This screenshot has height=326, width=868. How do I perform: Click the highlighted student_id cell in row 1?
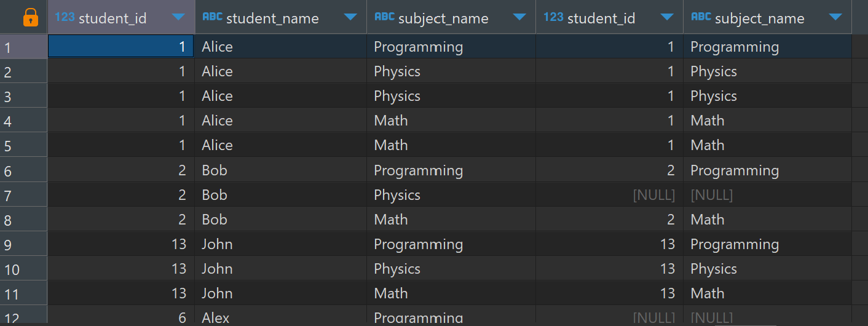(x=121, y=47)
